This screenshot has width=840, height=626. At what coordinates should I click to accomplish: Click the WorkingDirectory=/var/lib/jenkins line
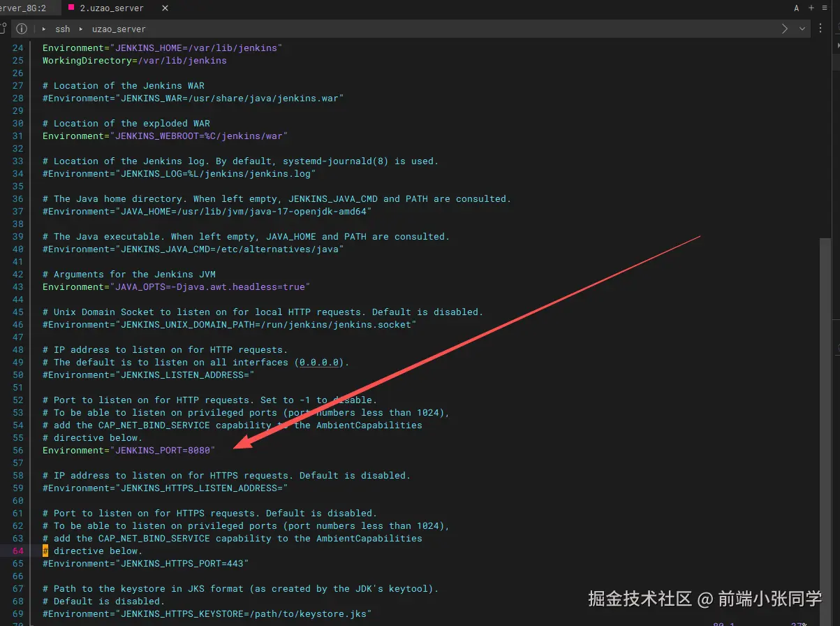pyautogui.click(x=135, y=60)
